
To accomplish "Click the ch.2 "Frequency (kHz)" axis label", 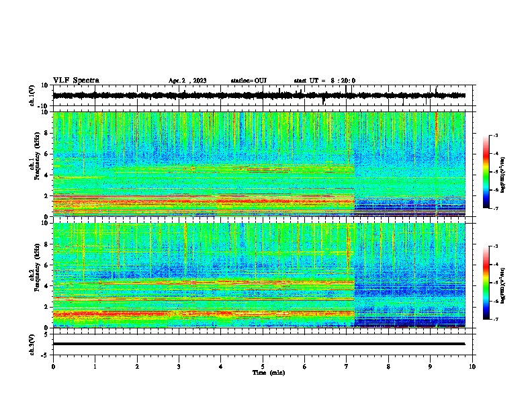I will click(x=37, y=267).
